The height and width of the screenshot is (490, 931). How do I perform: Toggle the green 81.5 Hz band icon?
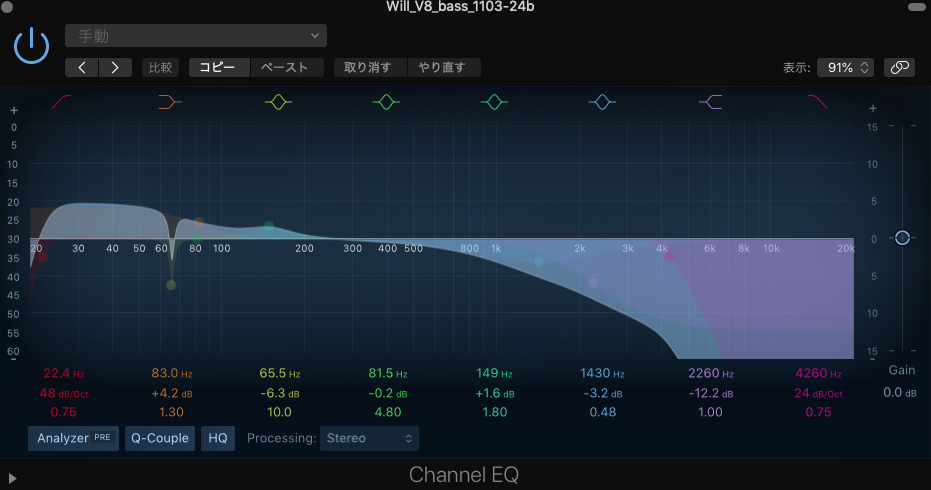pyautogui.click(x=387, y=102)
